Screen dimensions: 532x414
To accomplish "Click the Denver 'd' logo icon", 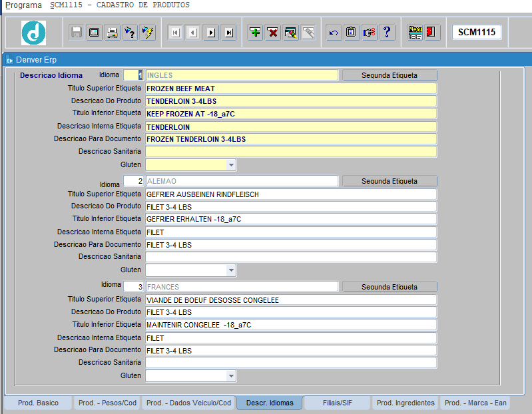I will tap(33, 33).
